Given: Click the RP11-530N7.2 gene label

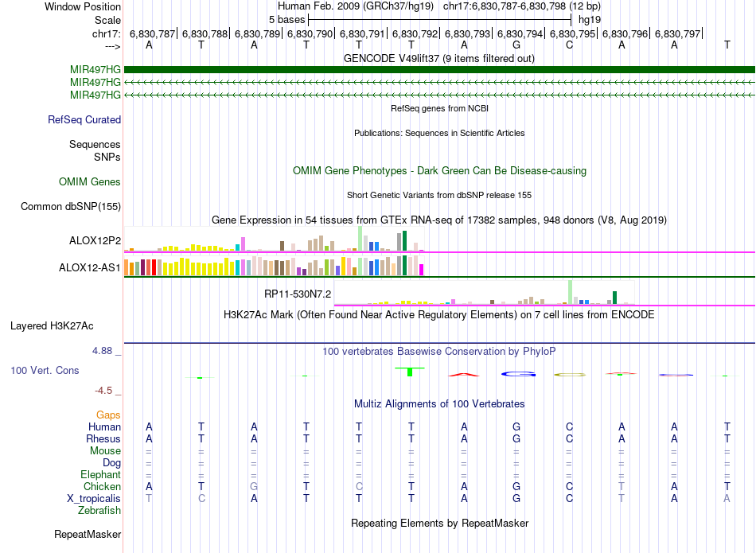Looking at the screenshot, I should click(x=298, y=294).
